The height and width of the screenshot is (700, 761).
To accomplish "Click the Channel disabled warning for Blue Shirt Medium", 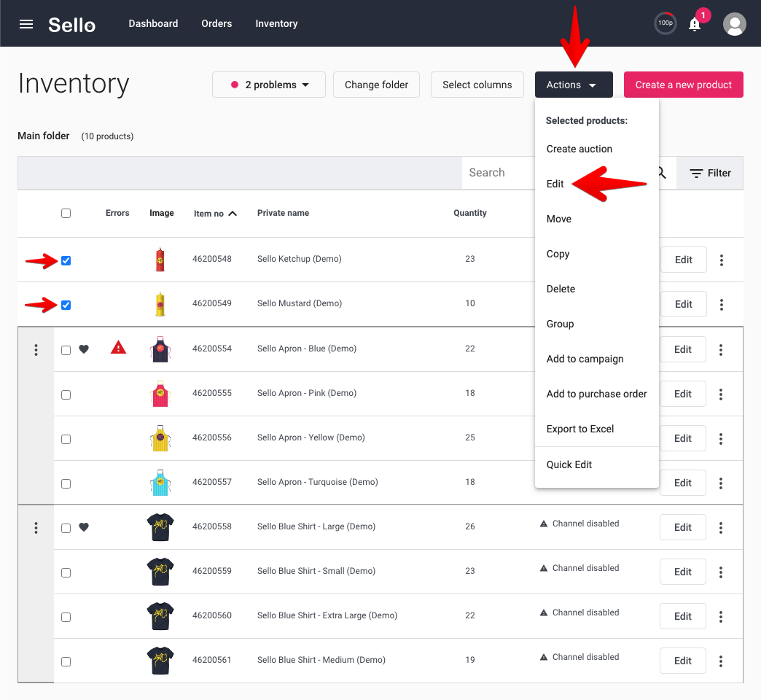I will coord(579,657).
